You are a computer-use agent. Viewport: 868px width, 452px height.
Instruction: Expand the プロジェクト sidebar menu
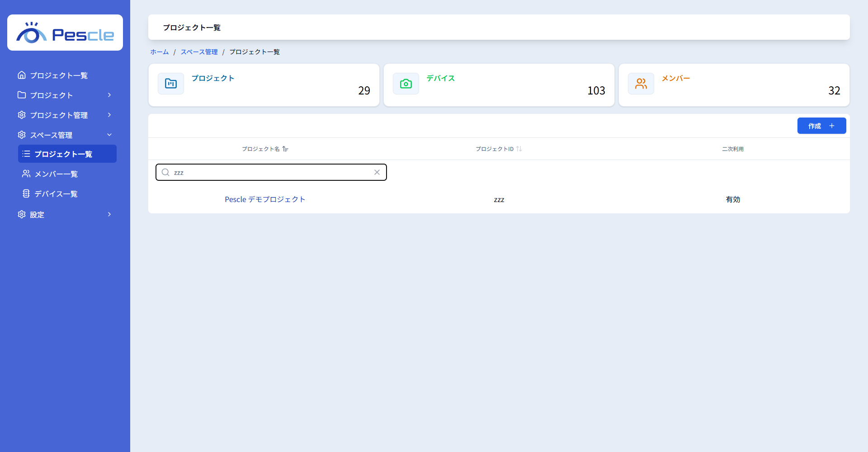65,95
